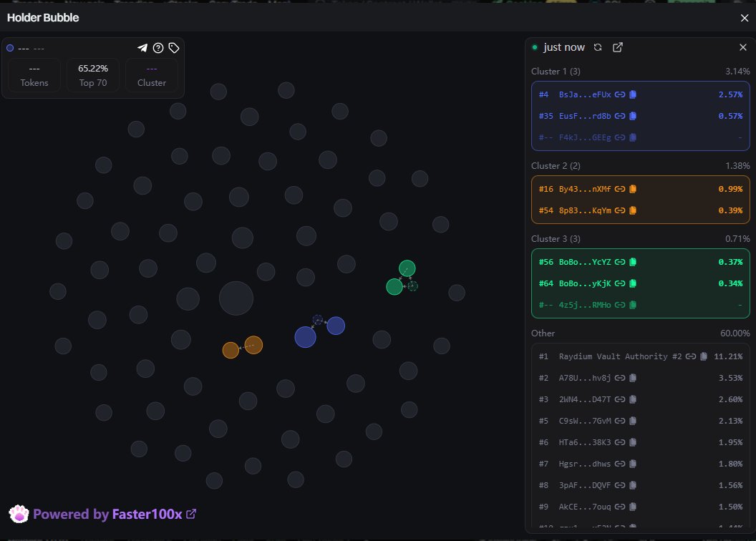Click the Cluster 2 (2) heading

tap(556, 166)
